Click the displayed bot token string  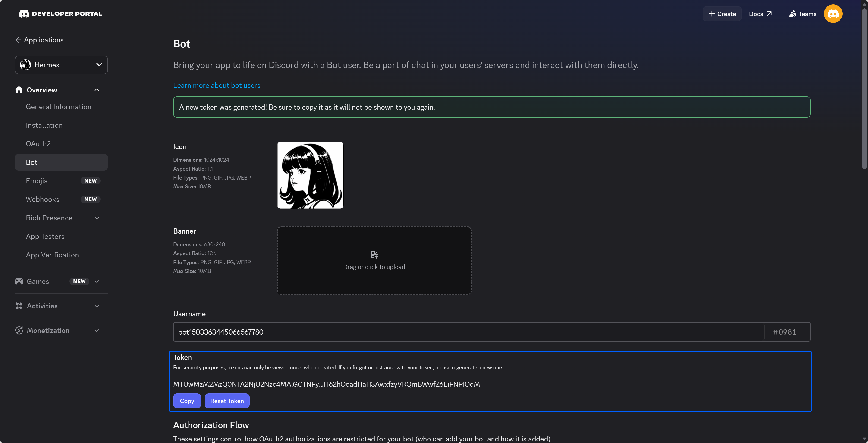coord(326,384)
